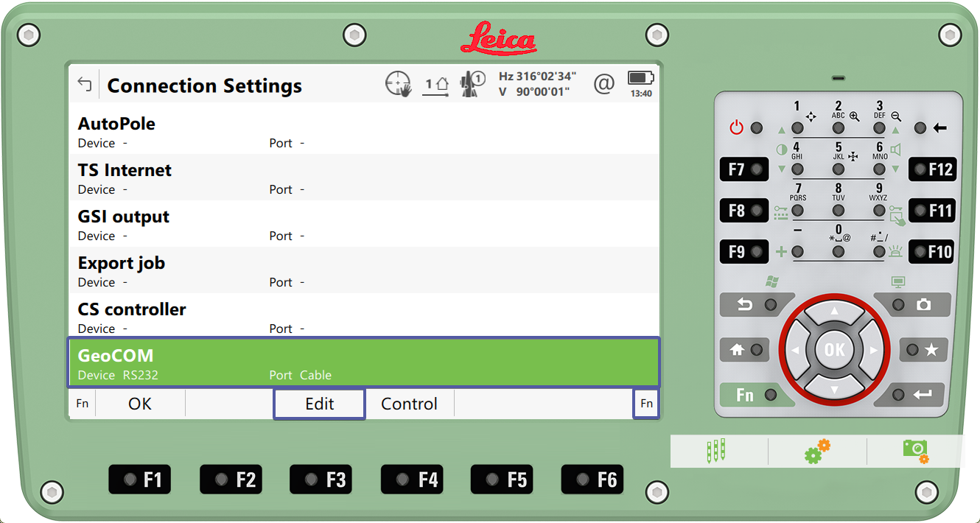Image resolution: width=980 pixels, height=523 pixels.
Task: Open the green and orange gears settings icon
Action: (x=817, y=451)
